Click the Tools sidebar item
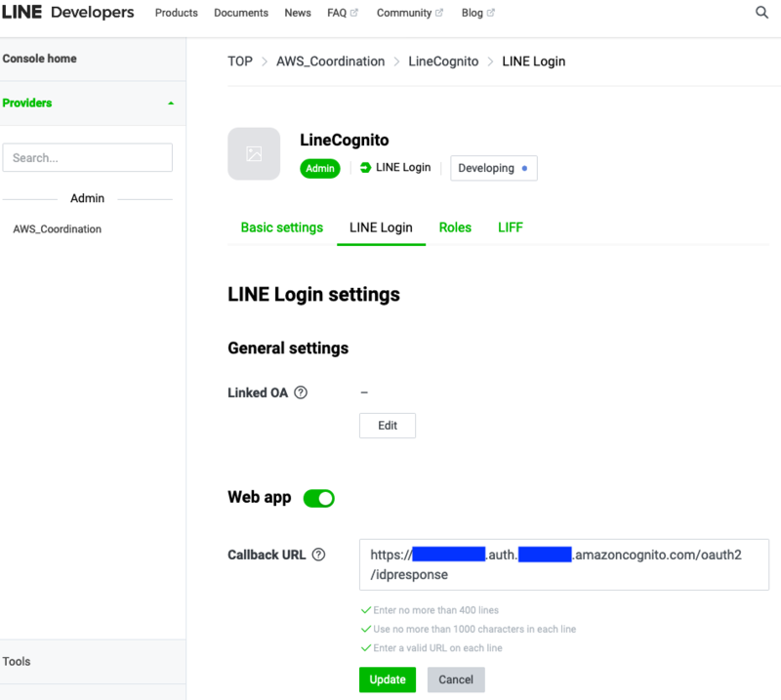Image resolution: width=781 pixels, height=700 pixels. [17, 662]
